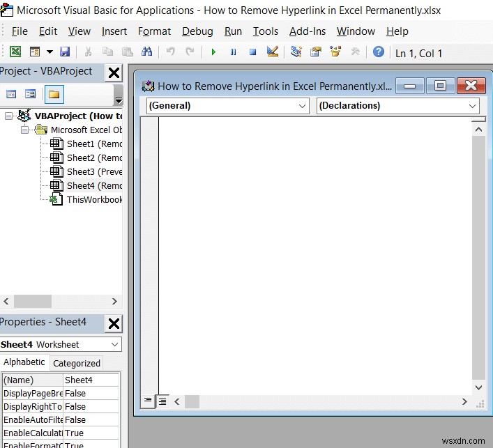
Task: Click the View Microsoft Excel icon
Action: click(15, 52)
